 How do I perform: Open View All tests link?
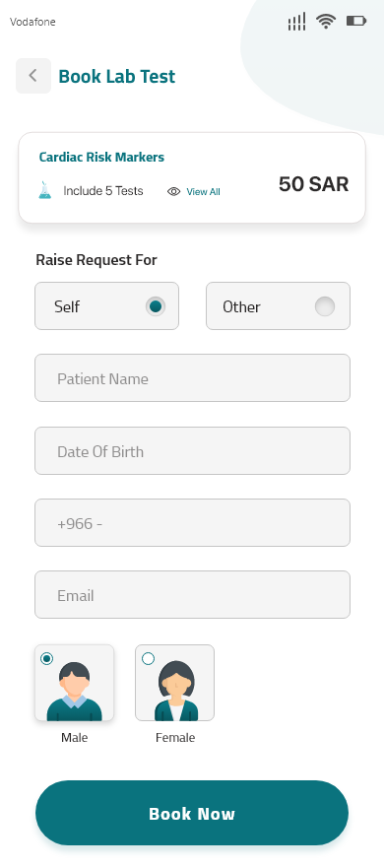(203, 191)
